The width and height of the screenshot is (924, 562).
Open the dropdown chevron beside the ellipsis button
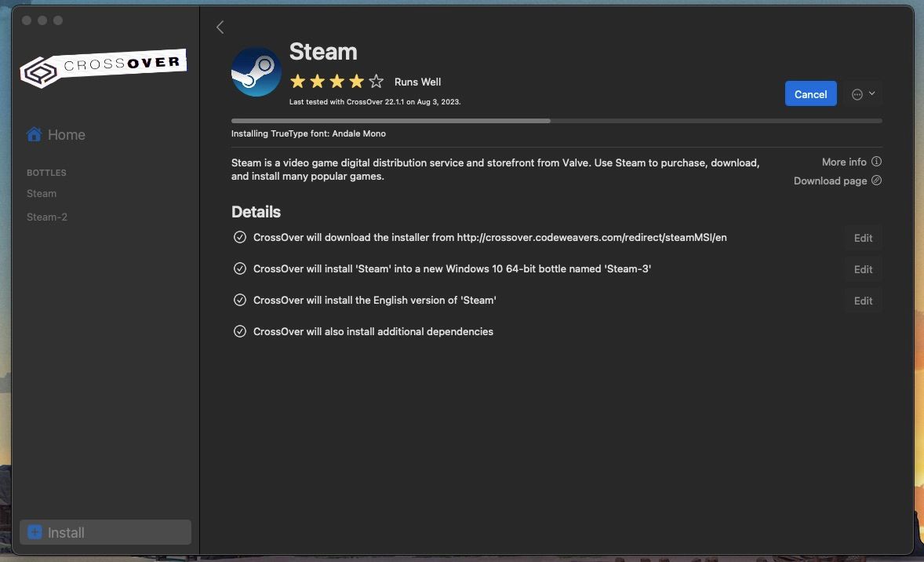pyautogui.click(x=871, y=93)
